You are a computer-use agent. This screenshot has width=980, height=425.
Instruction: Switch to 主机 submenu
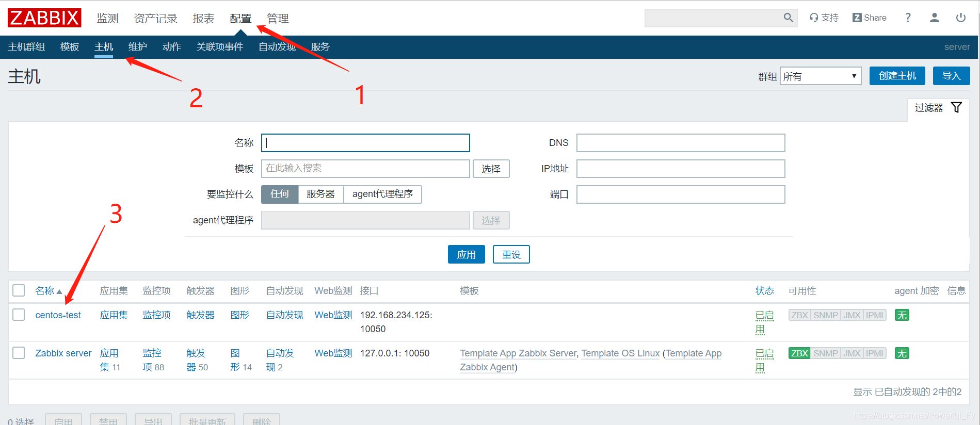click(x=104, y=47)
